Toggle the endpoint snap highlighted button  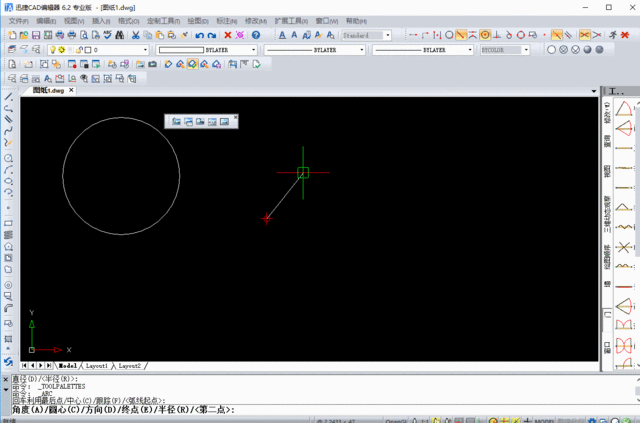click(x=461, y=35)
